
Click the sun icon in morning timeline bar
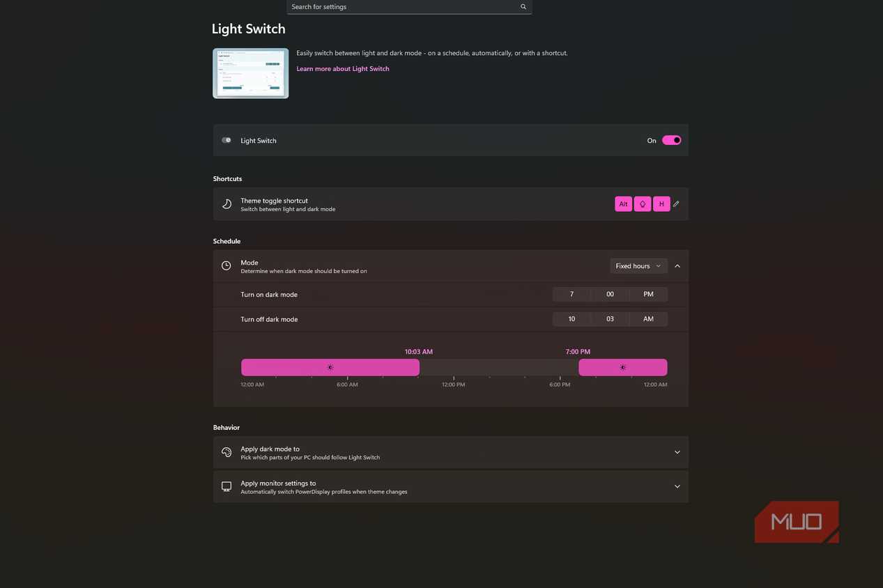(x=330, y=367)
